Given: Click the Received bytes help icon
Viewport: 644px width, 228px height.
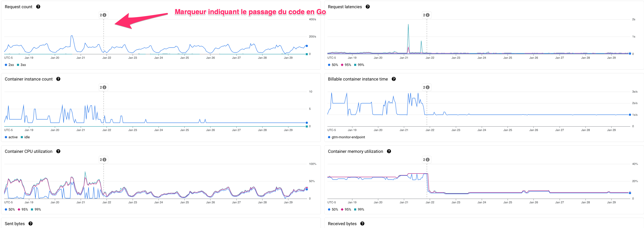Looking at the screenshot, I should click(362, 223).
